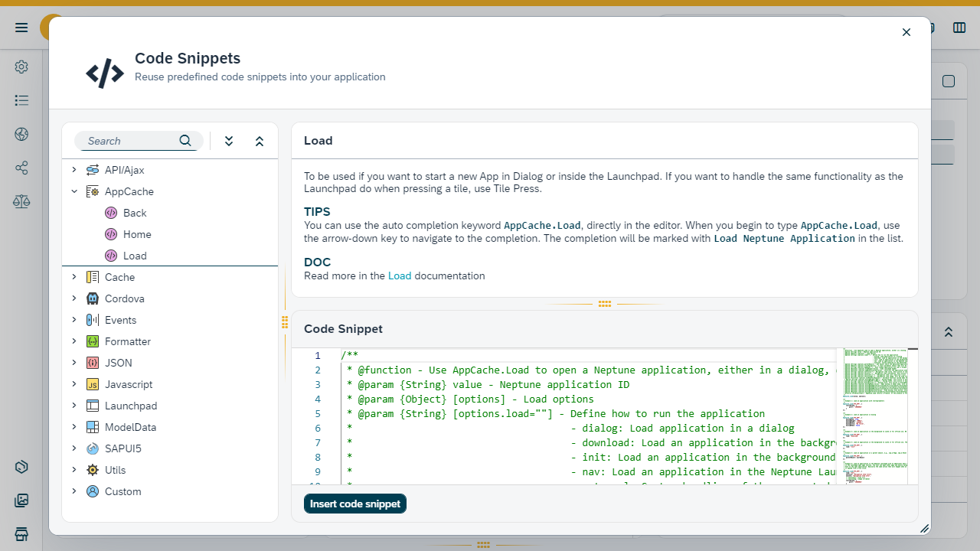Image resolution: width=980 pixels, height=551 pixels.
Task: Click the splitter handle between description and snippet
Action: pyautogui.click(x=605, y=304)
